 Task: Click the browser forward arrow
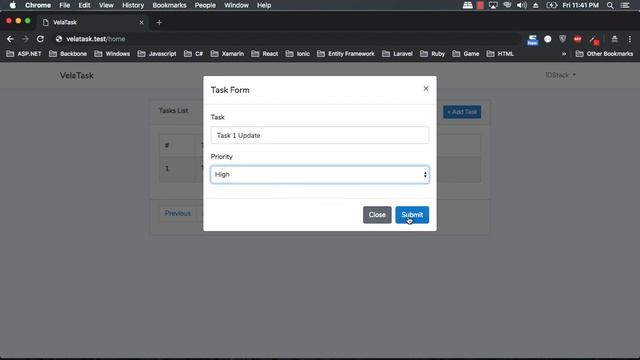click(25, 39)
